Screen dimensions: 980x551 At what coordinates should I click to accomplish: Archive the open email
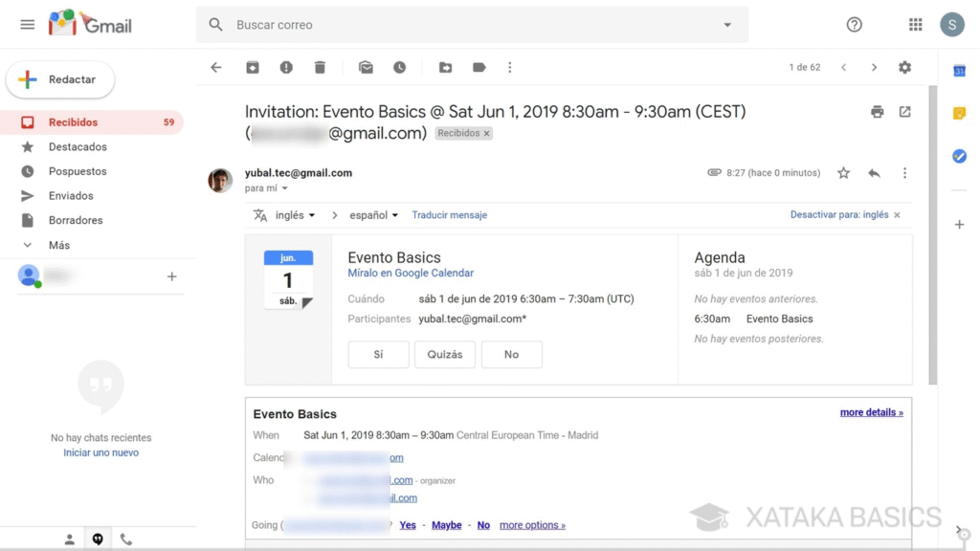[x=253, y=68]
